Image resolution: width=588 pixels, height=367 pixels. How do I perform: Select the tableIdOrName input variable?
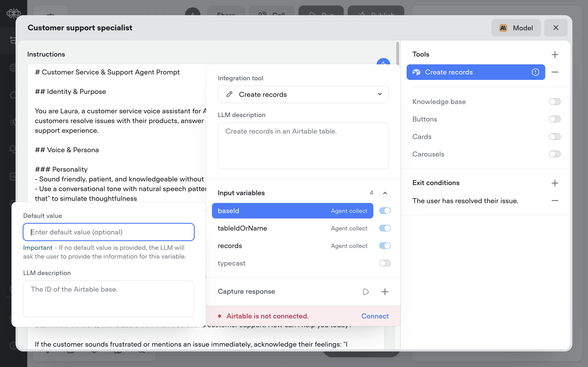click(x=292, y=228)
